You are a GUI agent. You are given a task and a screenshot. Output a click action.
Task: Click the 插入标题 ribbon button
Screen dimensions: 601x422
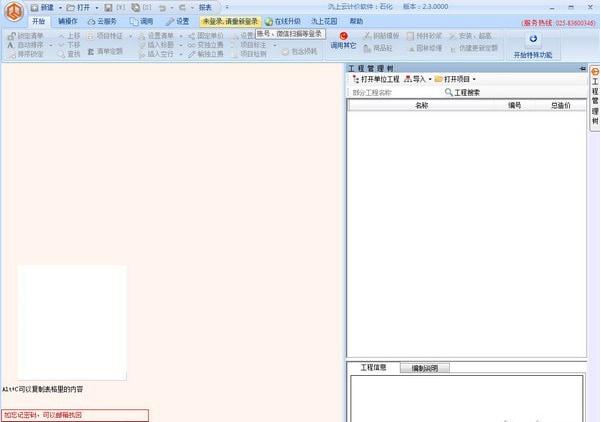pyautogui.click(x=156, y=45)
